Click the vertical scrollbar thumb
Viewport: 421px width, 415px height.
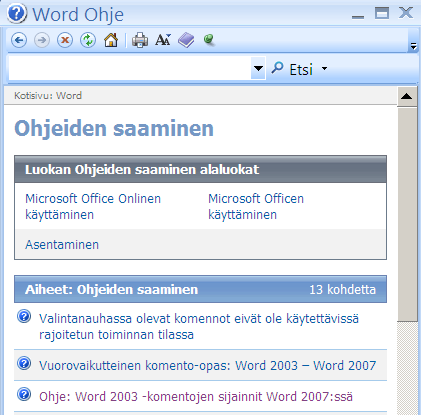407,214
